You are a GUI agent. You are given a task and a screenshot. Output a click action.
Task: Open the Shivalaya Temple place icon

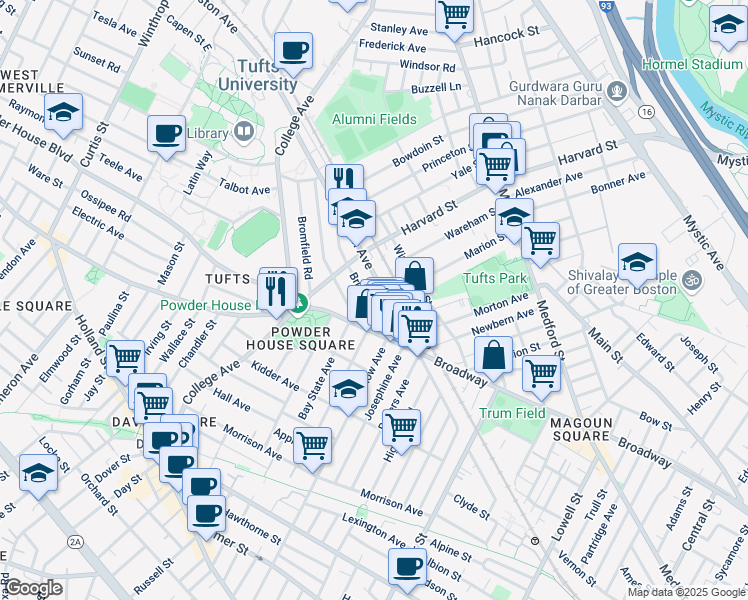pos(692,280)
